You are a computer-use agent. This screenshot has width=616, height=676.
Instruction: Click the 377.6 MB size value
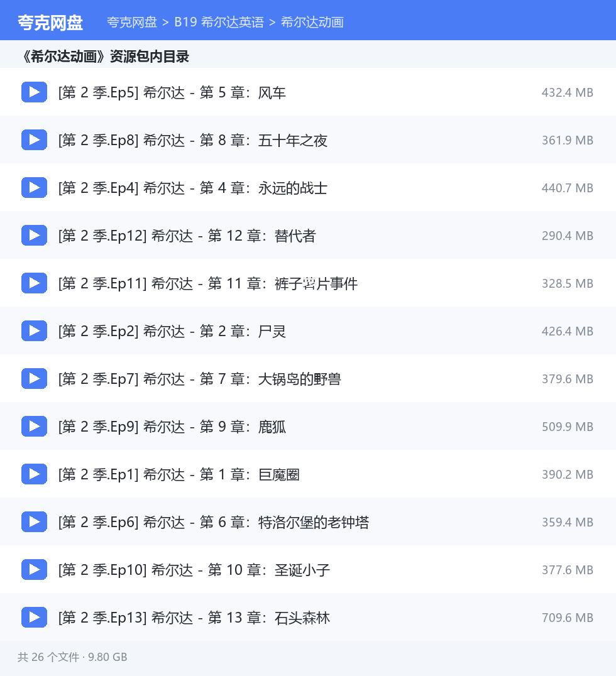click(x=567, y=570)
